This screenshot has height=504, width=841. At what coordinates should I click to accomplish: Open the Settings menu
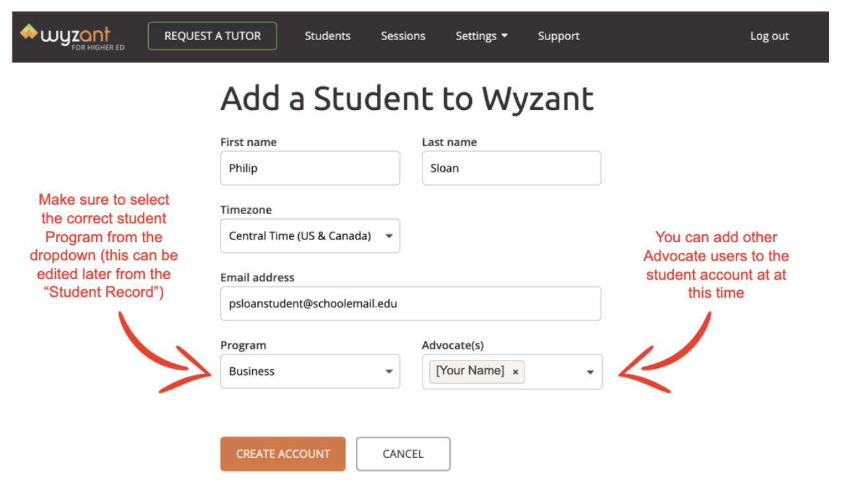tap(482, 36)
